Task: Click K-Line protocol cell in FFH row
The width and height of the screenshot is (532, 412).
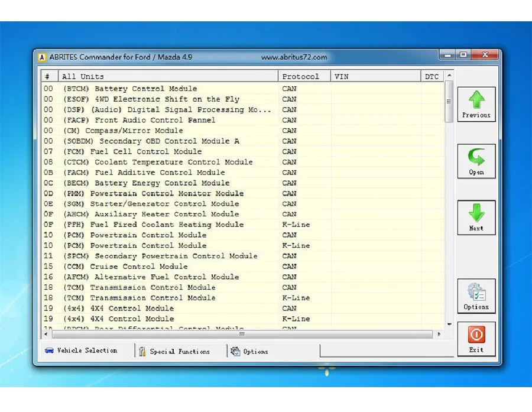Action: [x=296, y=225]
